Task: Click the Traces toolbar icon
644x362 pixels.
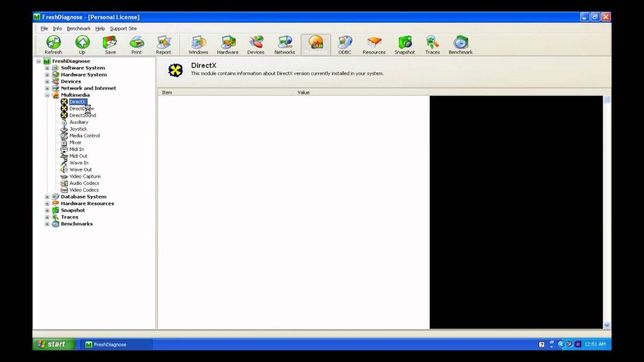Action: (433, 45)
